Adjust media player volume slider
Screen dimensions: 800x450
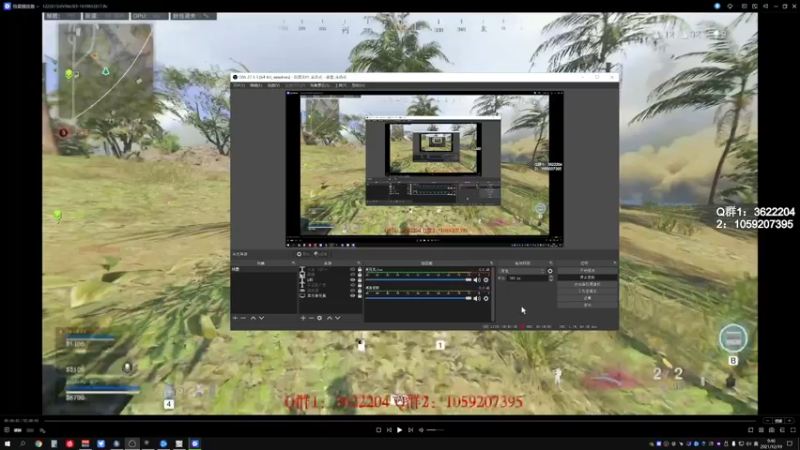pos(435,430)
